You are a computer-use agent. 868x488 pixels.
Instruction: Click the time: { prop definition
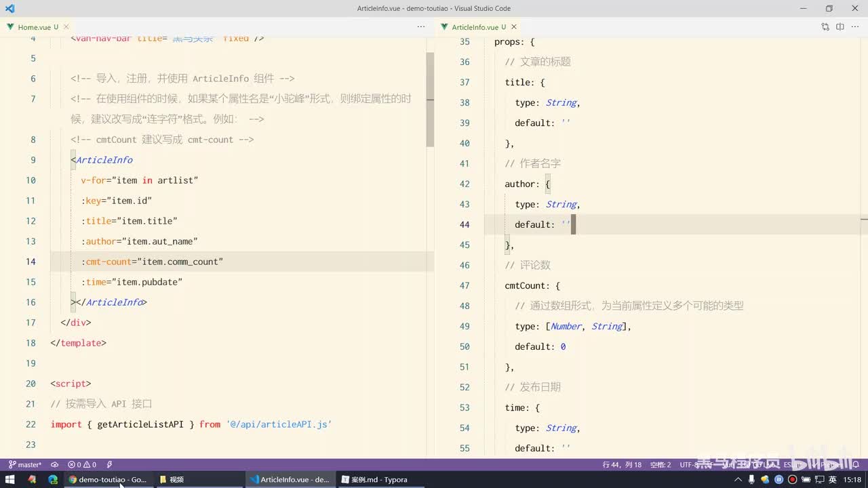click(522, 407)
